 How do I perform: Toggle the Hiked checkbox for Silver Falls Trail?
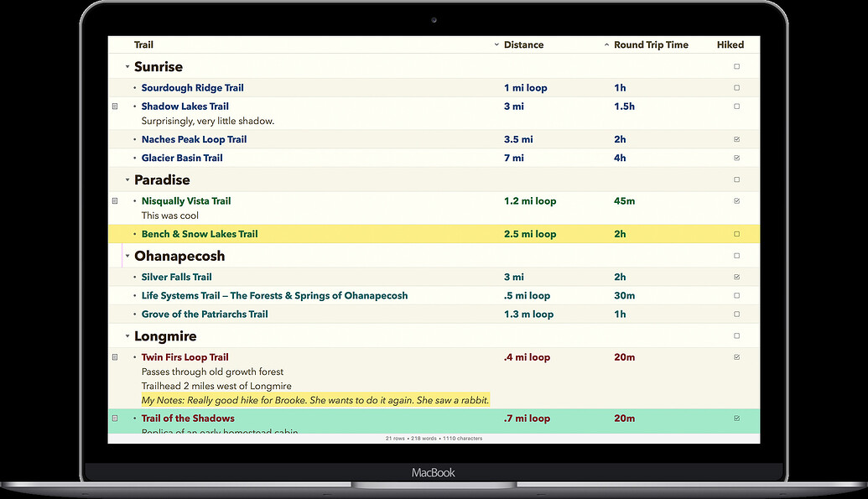tap(736, 277)
